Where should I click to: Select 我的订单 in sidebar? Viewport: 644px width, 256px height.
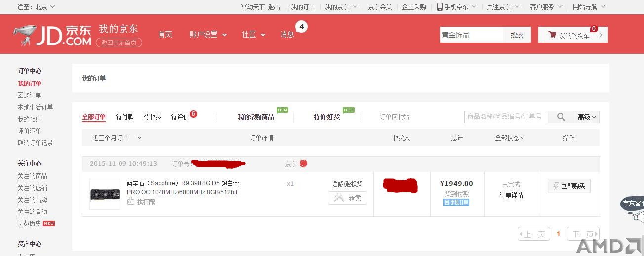coord(30,84)
